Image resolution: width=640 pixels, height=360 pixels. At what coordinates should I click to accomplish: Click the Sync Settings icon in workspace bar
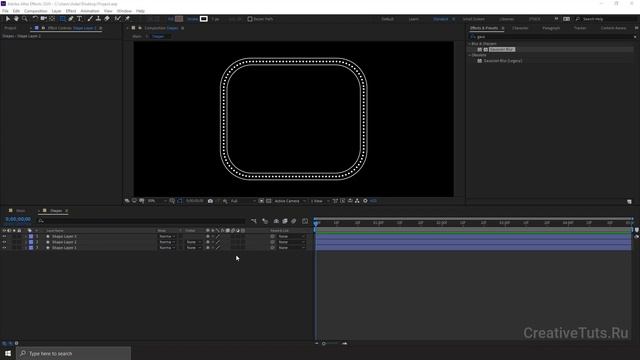click(x=567, y=19)
